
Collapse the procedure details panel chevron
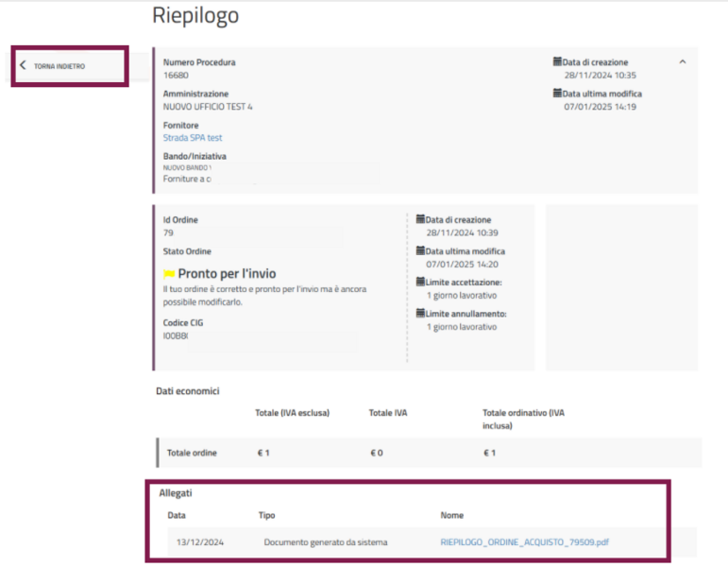(x=683, y=62)
